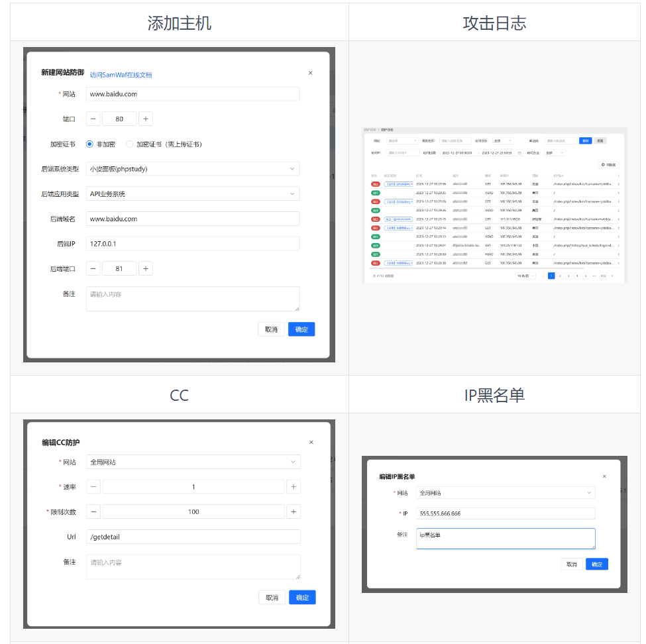Go to page 3 of attack log
The image size is (646, 644).
click(x=568, y=276)
